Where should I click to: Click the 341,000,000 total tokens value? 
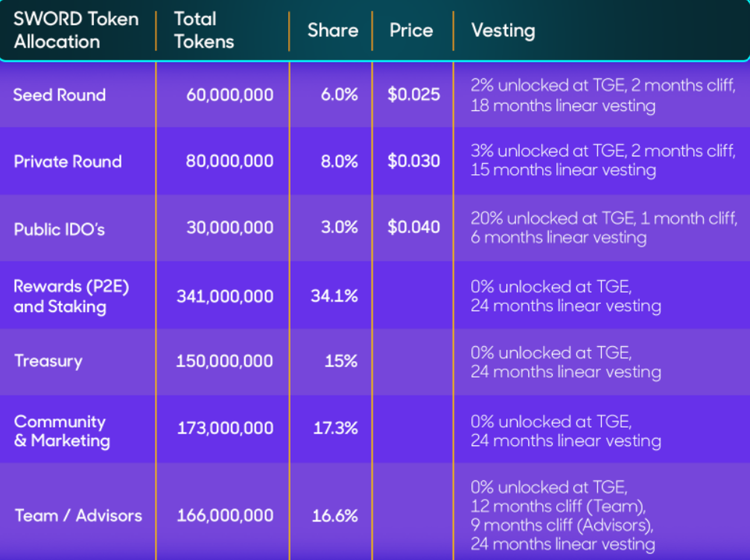(225, 296)
